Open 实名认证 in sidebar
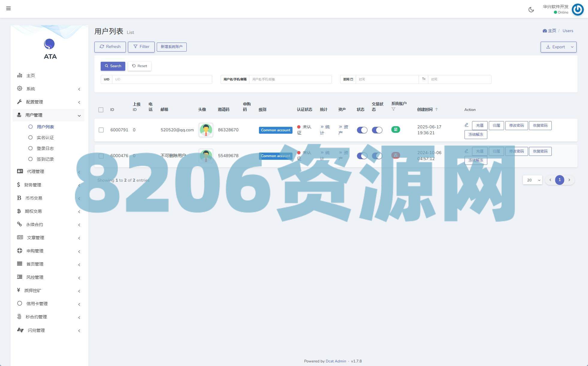Viewport: 588px width, 366px height. click(x=45, y=138)
